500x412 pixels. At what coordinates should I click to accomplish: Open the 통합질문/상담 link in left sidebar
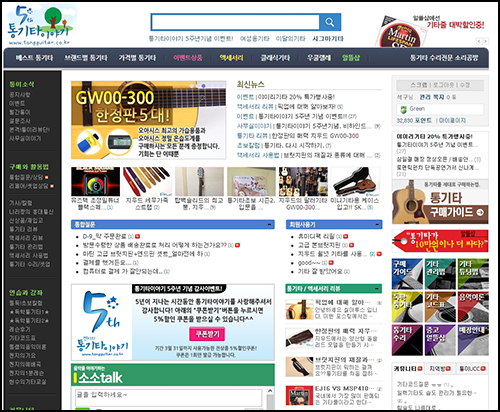pyautogui.click(x=26, y=177)
